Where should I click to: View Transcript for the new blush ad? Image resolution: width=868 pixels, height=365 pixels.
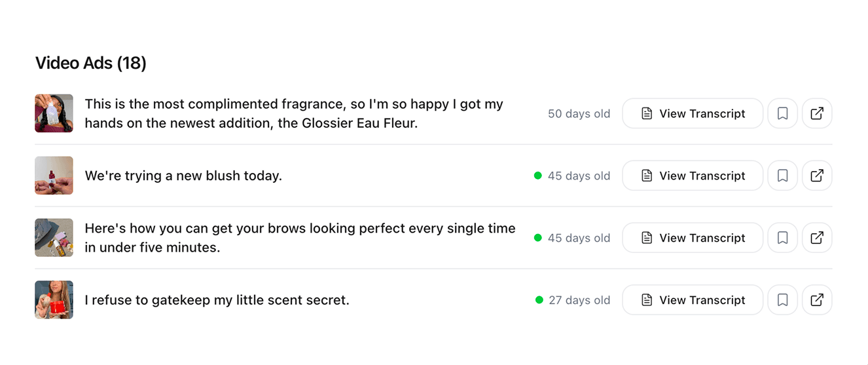tap(693, 176)
